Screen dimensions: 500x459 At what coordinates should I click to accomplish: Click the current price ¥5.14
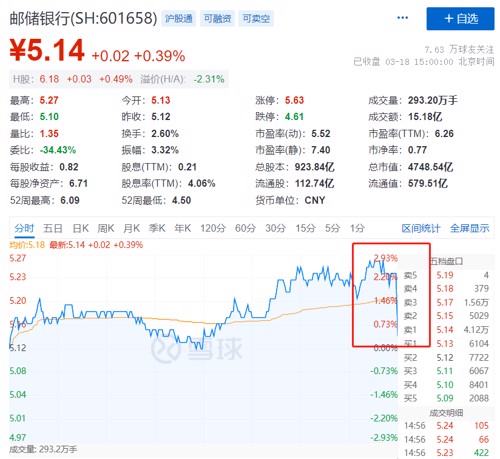(47, 50)
